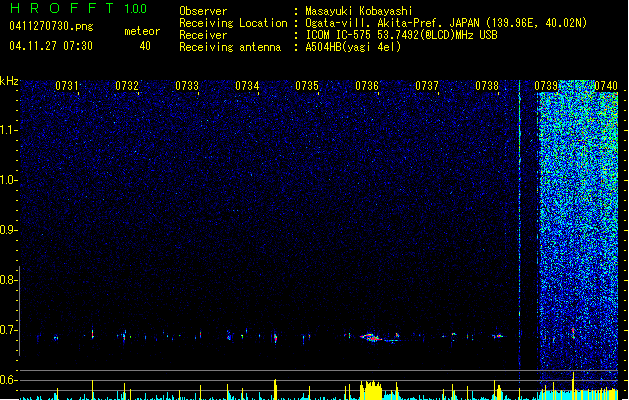Click the 0.8 kHz axis label
629x400 pixels.
click(x=8, y=280)
